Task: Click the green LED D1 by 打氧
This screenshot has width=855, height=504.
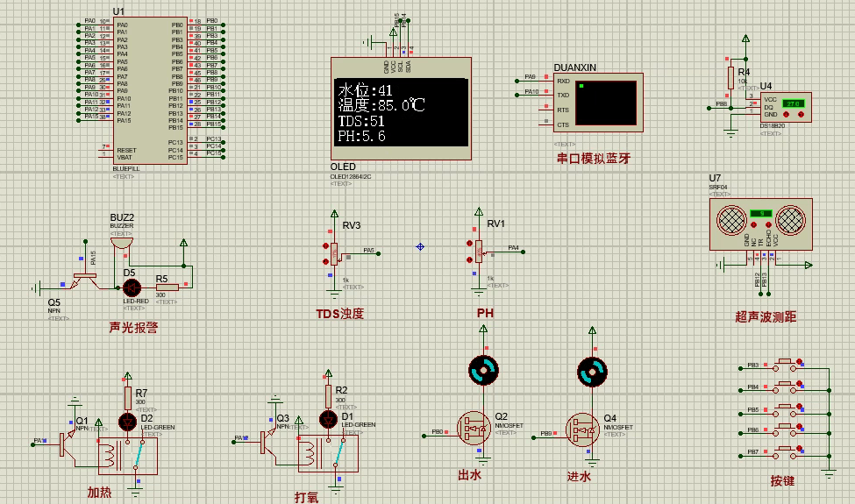Action: [x=329, y=419]
